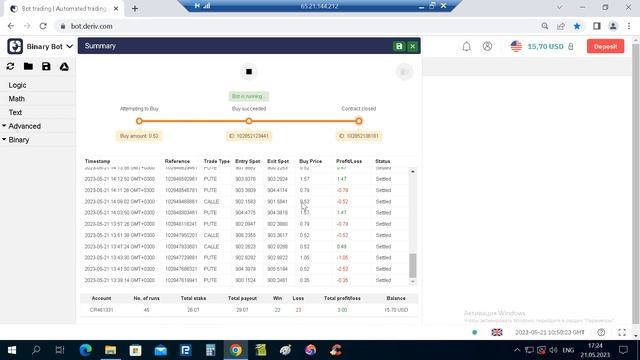Click the green network status dot
Viewport: 640px width, 360px height.
474,332
